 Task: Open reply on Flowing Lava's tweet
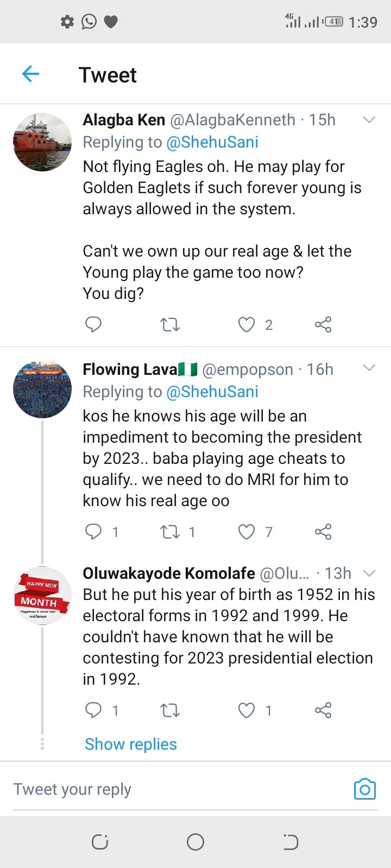[93, 532]
